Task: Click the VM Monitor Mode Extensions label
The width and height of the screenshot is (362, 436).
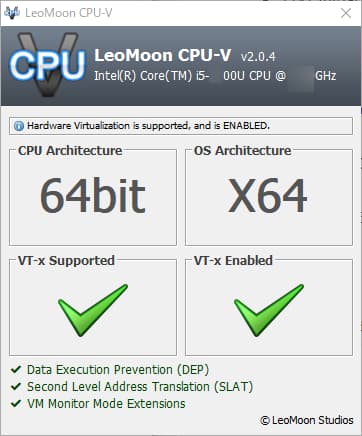Action: pos(106,404)
